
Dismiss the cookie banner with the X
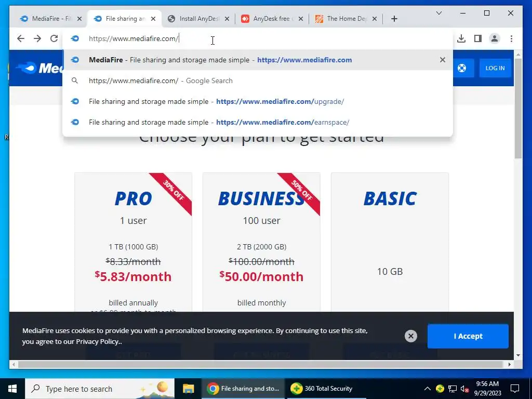coord(410,336)
